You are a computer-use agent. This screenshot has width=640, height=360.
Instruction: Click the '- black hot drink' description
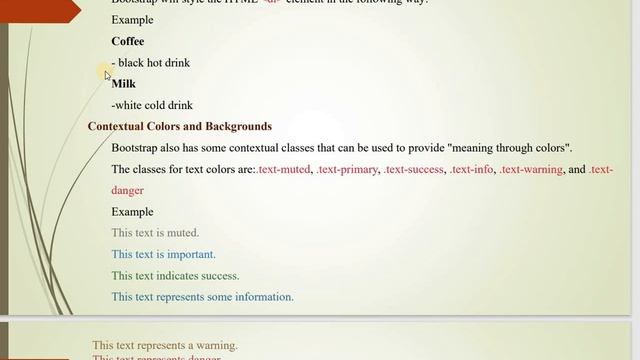click(151, 63)
